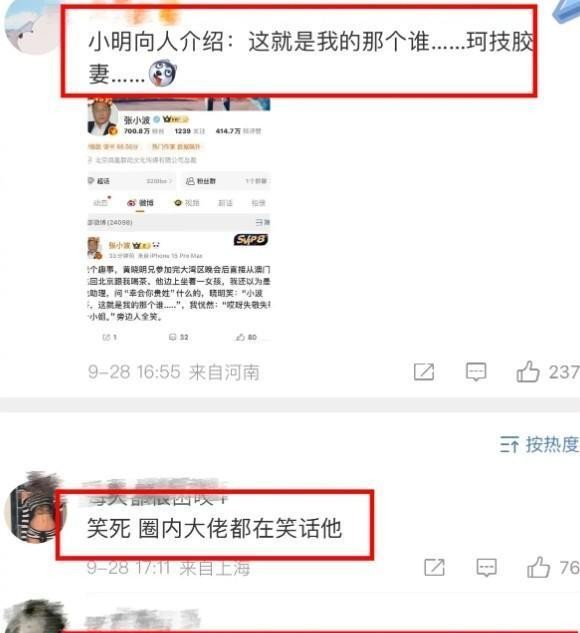This screenshot has height=633, width=580.
Task: Tap the 9-28 16:55 来自河南 timestamp
Action: (x=174, y=372)
